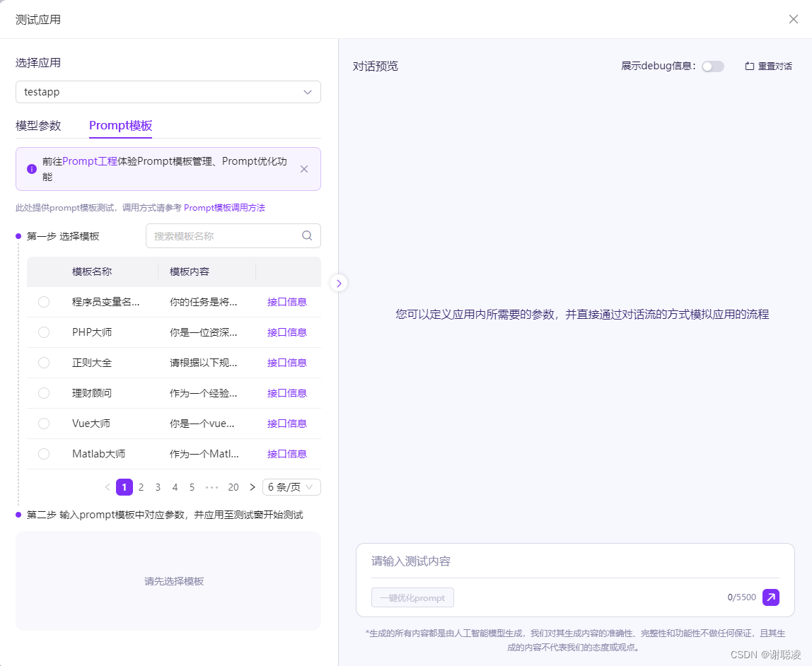
Task: Click the purple send arrow icon
Action: pyautogui.click(x=770, y=597)
